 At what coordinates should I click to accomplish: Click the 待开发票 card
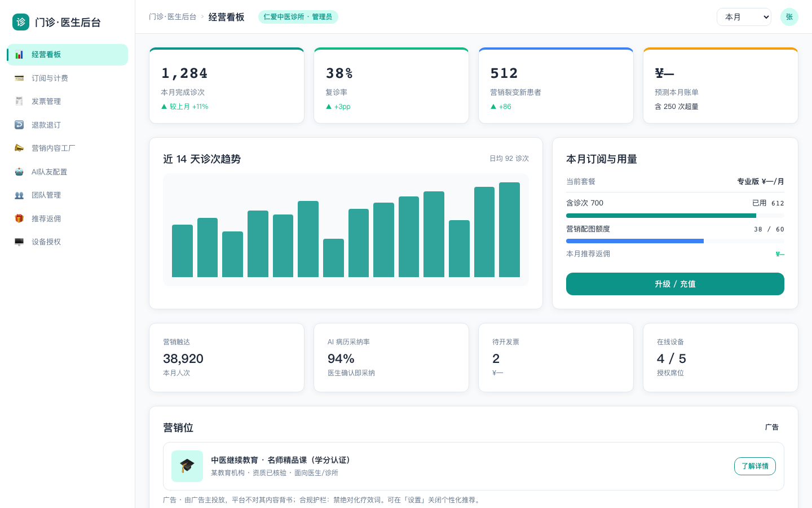coord(556,357)
